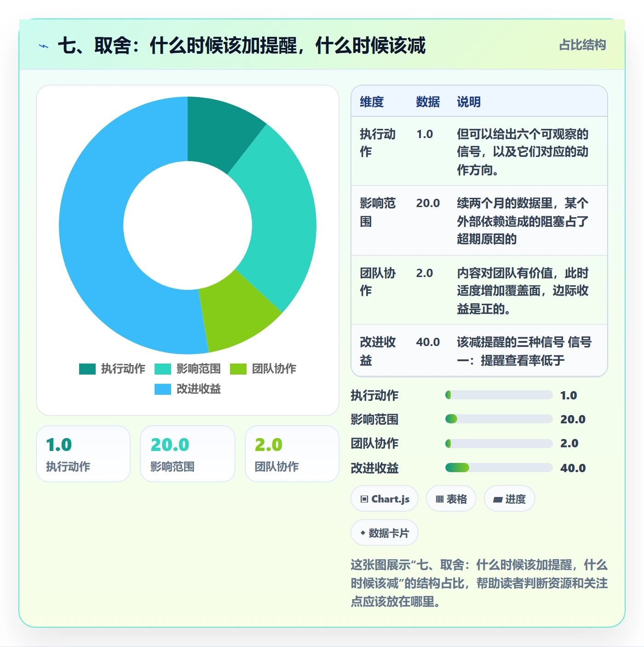The height and width of the screenshot is (647, 644).
Task: Click description starting 续两个月的数据里
Action: pyautogui.click(x=523, y=221)
